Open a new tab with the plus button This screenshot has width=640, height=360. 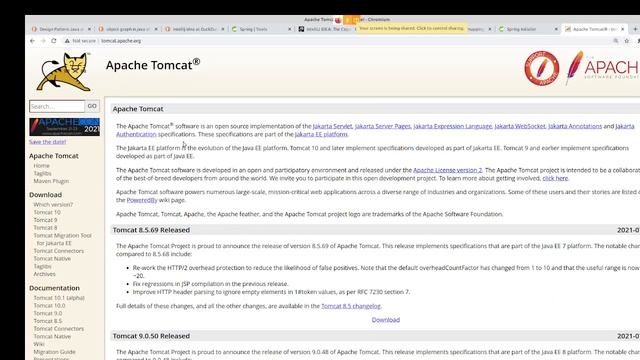pos(635,29)
